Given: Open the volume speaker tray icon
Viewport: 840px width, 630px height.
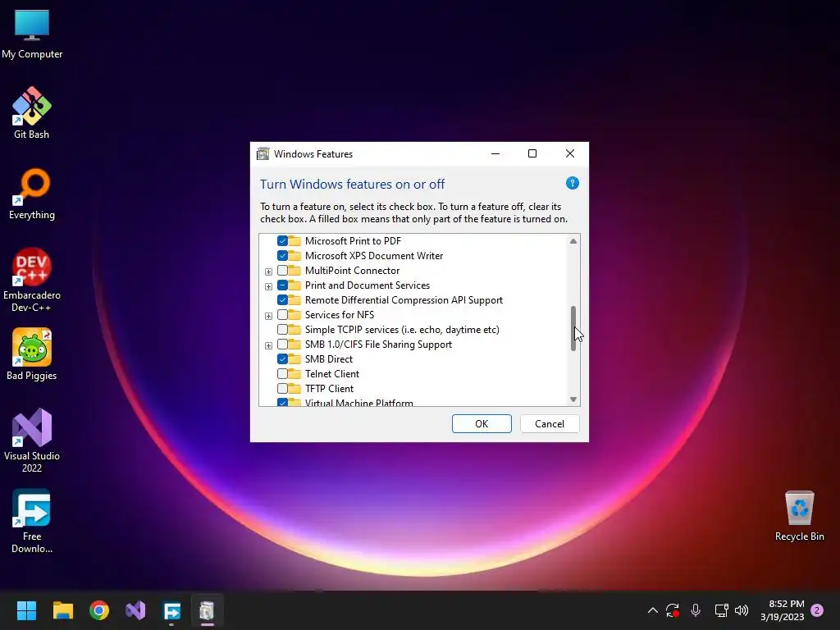Looking at the screenshot, I should (x=742, y=610).
